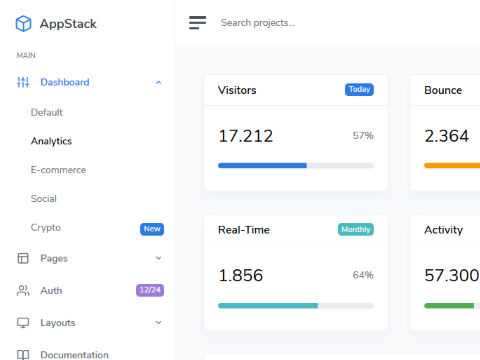
Task: Click the Today badge on Visitors
Action: (x=359, y=89)
